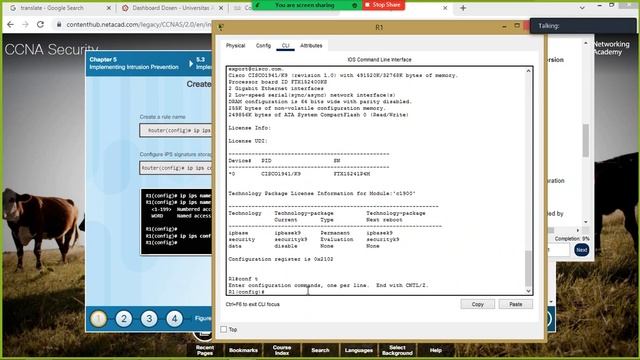Viewport: 640px width, 360px height.
Task: Click the Paste button in CLI
Action: 516,304
